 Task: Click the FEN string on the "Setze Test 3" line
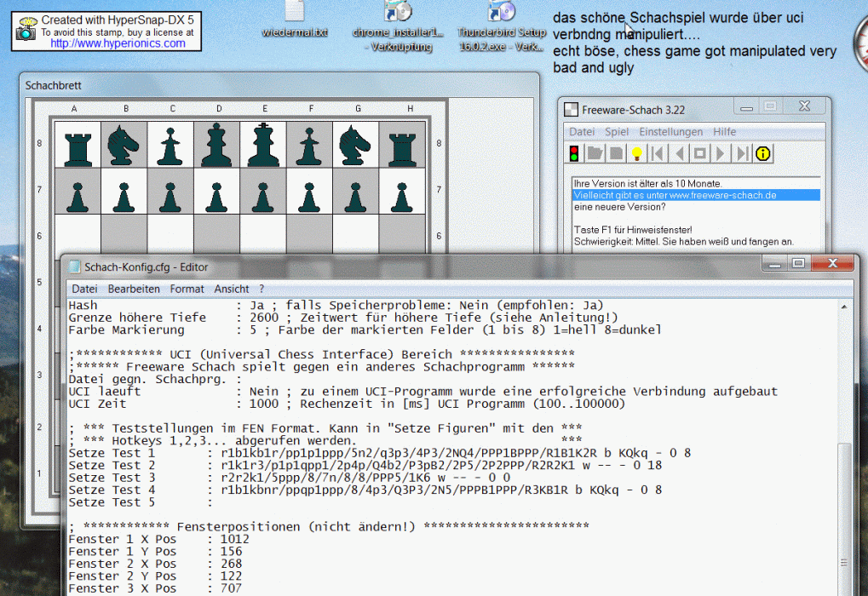point(365,478)
